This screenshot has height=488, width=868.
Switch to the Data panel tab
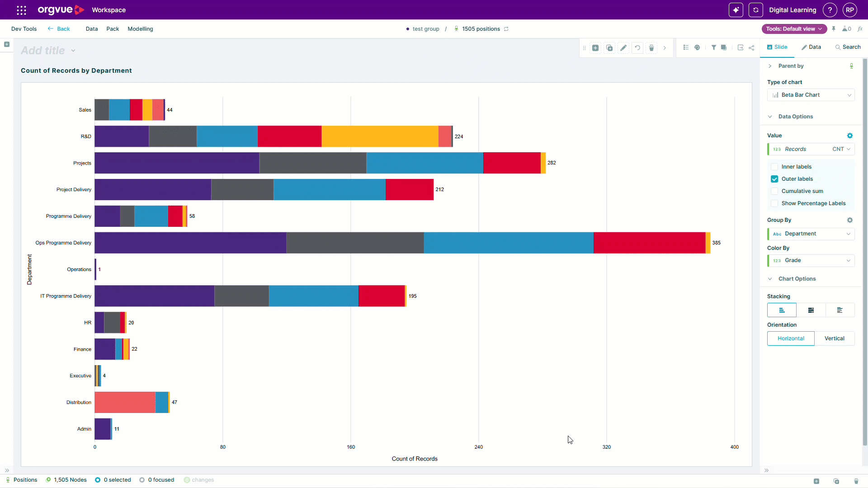[811, 47]
